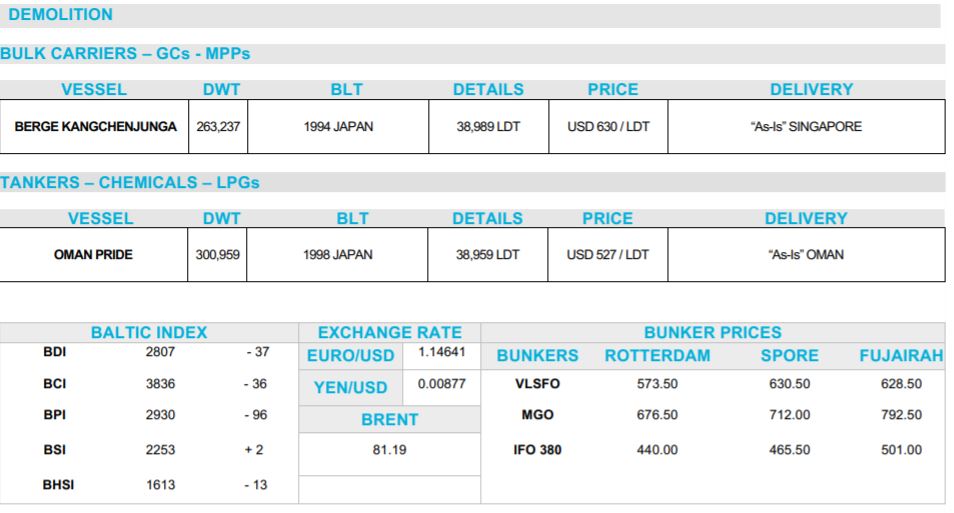Select the OMAN PRIDE vessel cell
Image resolution: width=954 pixels, height=513 pixels.
click(x=94, y=255)
